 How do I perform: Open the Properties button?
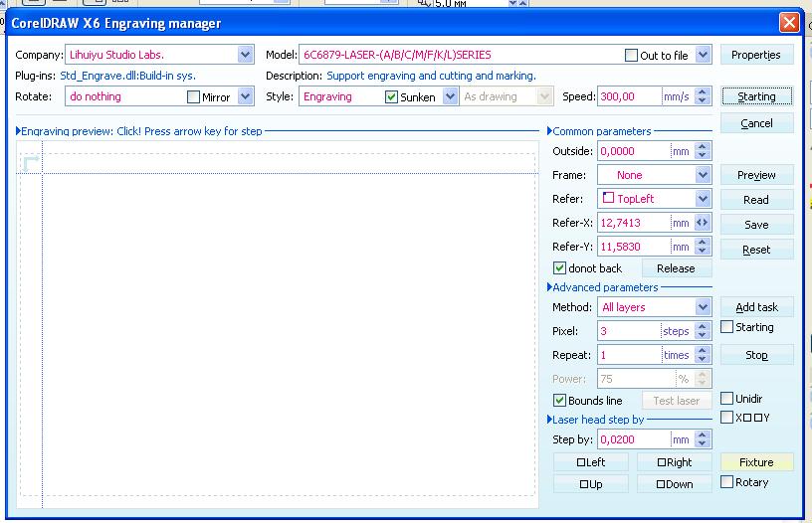coord(756,55)
